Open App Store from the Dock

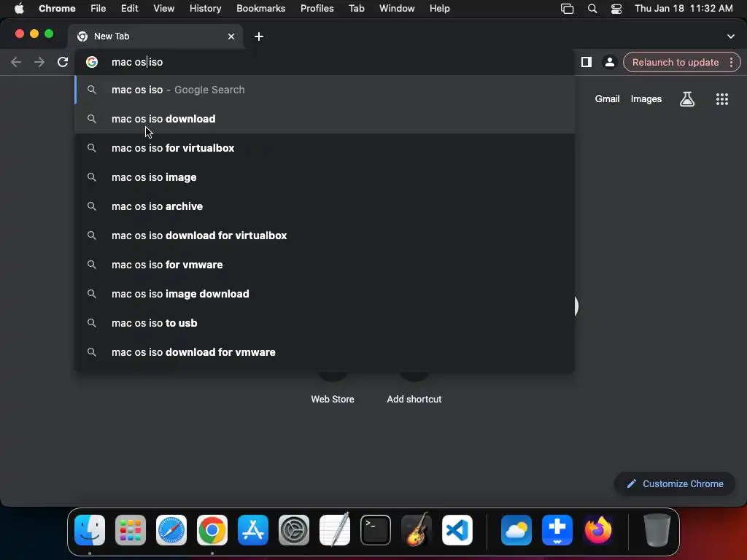click(253, 530)
